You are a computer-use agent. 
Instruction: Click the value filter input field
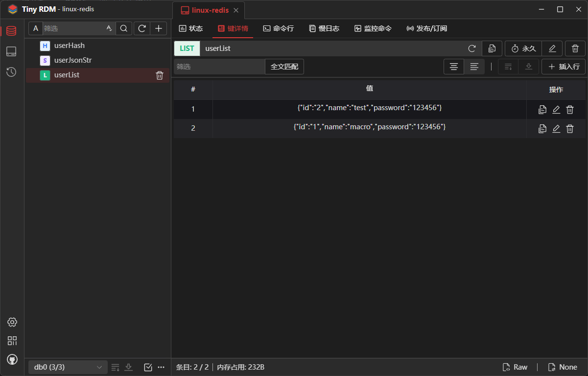tap(219, 67)
